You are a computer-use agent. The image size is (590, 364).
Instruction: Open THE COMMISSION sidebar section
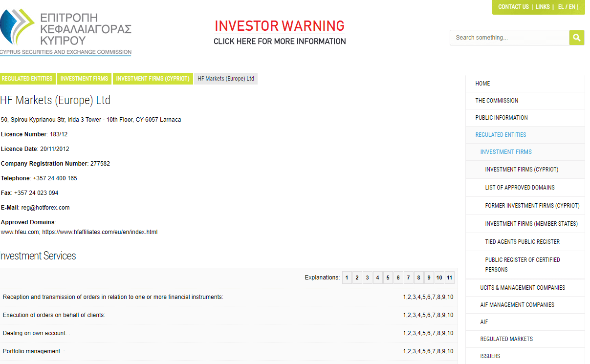click(x=495, y=101)
